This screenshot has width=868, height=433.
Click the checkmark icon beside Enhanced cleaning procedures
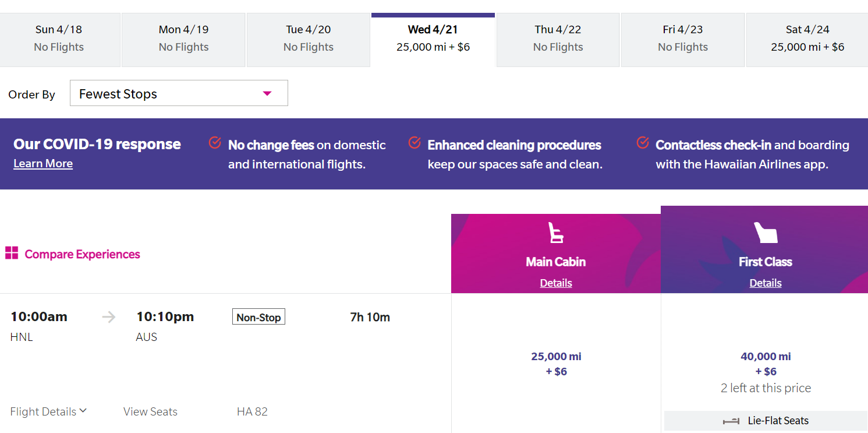(x=414, y=142)
